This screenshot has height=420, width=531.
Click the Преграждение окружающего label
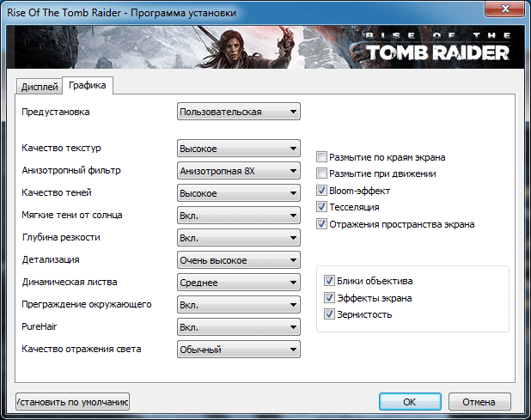pyautogui.click(x=87, y=305)
